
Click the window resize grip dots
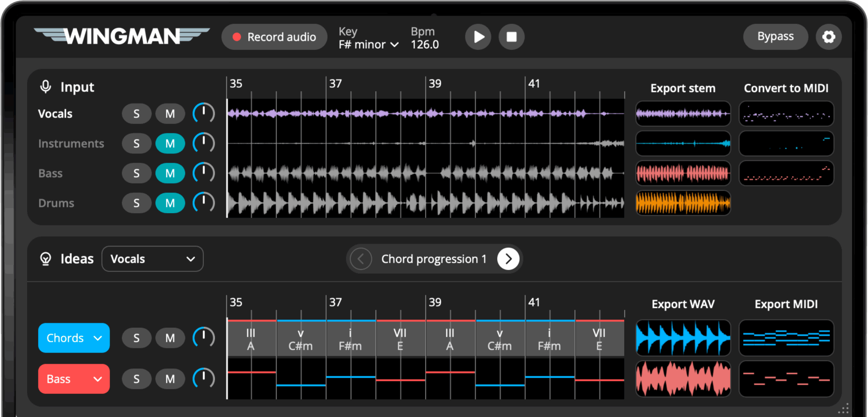pos(843,409)
